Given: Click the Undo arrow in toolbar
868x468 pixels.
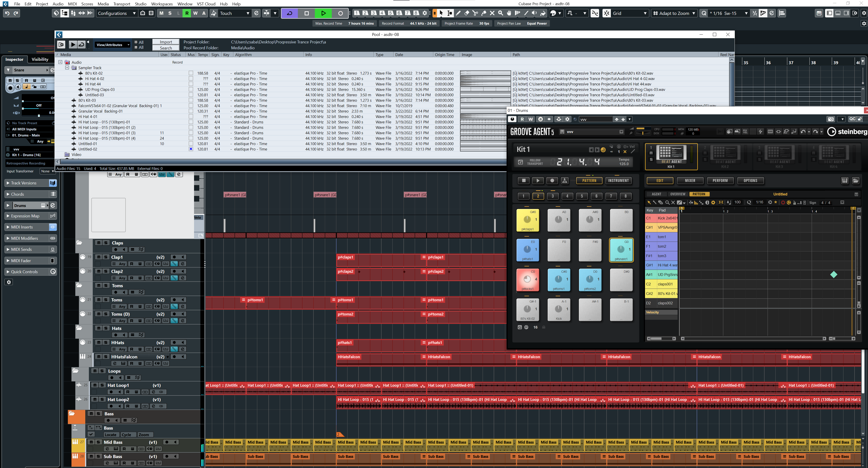Looking at the screenshot, I should click(7, 13).
